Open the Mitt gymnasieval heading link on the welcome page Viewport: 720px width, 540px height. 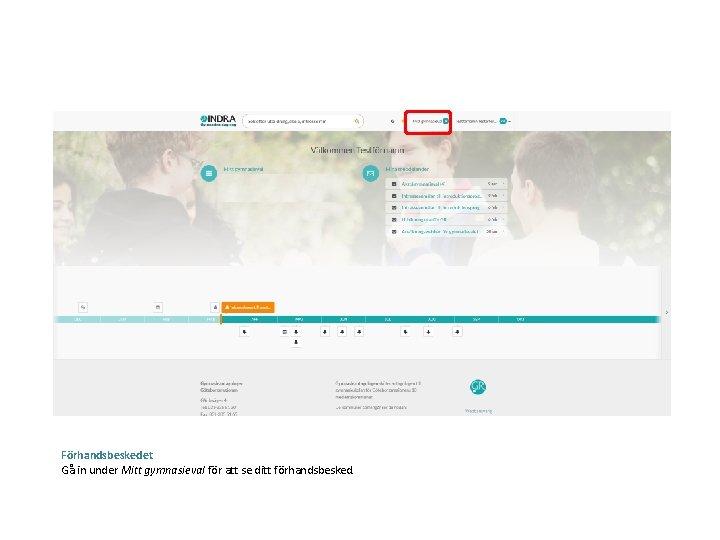[x=243, y=169]
